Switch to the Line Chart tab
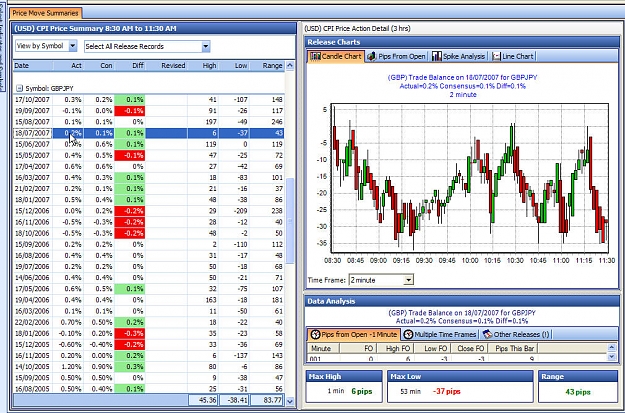This screenshot has width=625, height=413. point(512,56)
